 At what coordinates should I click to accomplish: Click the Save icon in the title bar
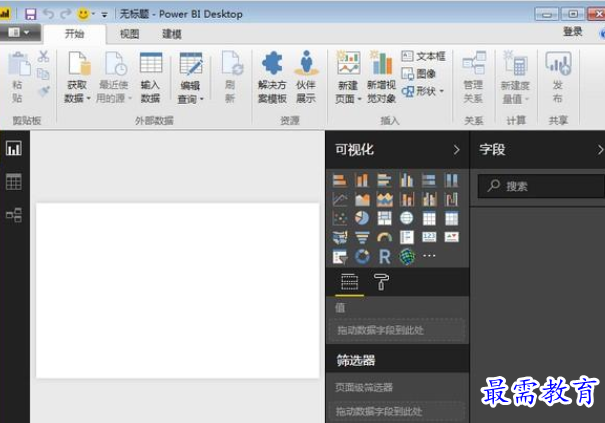coord(30,14)
